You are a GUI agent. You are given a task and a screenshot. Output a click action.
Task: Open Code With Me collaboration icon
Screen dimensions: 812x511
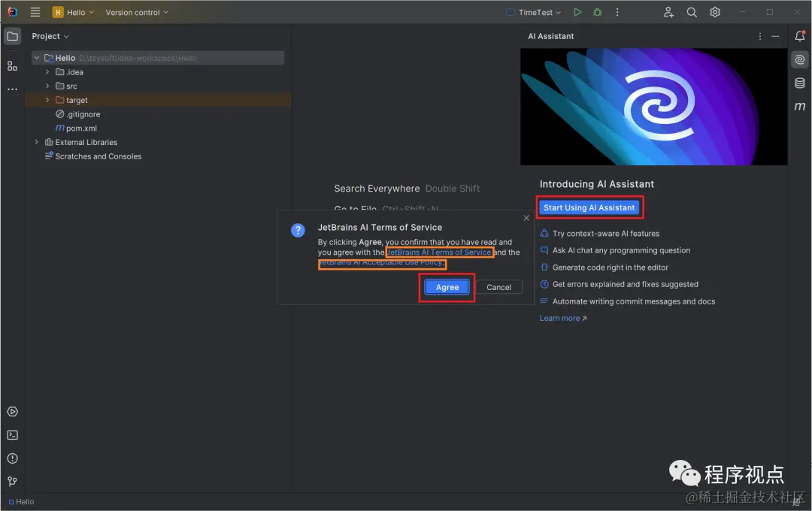[668, 12]
